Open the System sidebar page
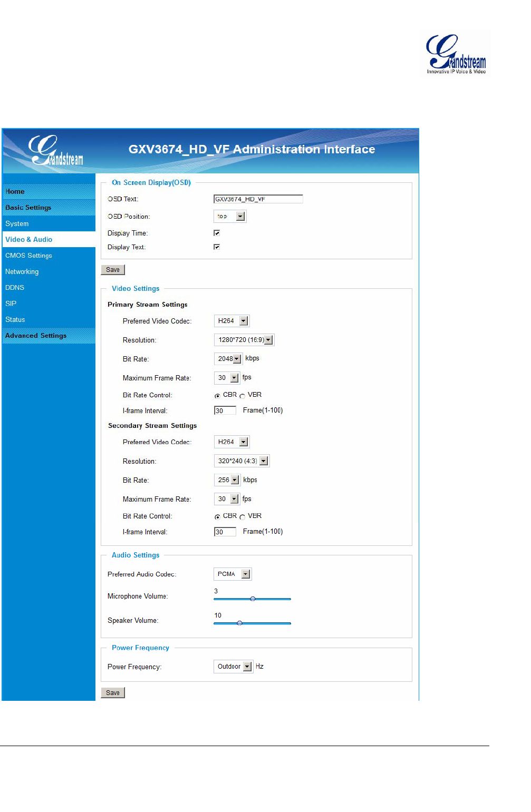This screenshot has width=531, height=812. pyautogui.click(x=49, y=223)
